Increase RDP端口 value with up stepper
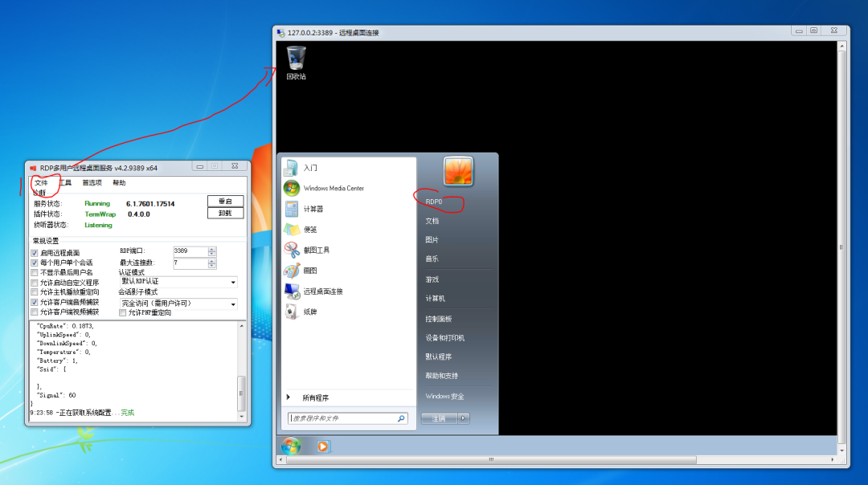The height and width of the screenshot is (485, 868). tap(211, 248)
